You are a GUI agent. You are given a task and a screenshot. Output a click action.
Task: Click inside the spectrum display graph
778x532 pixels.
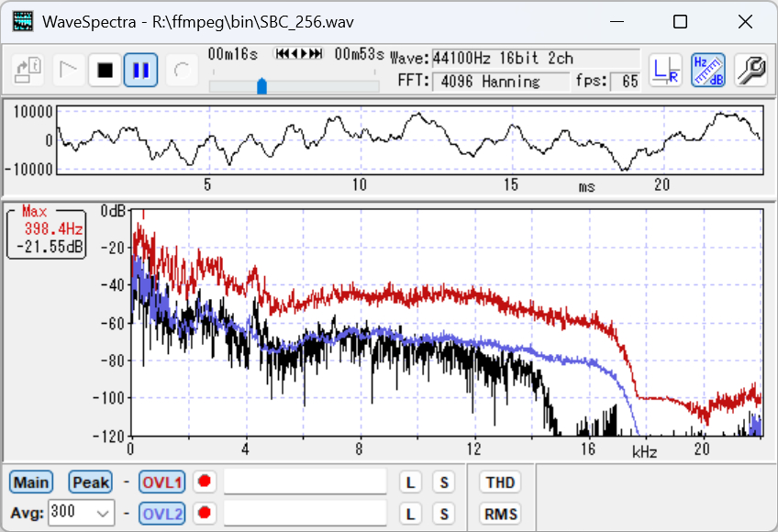coord(447,323)
